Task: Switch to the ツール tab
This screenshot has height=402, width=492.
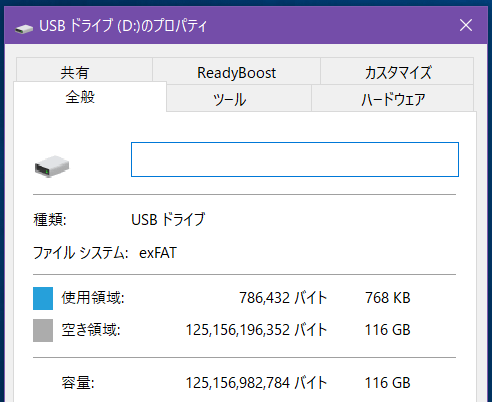Action: (x=239, y=98)
